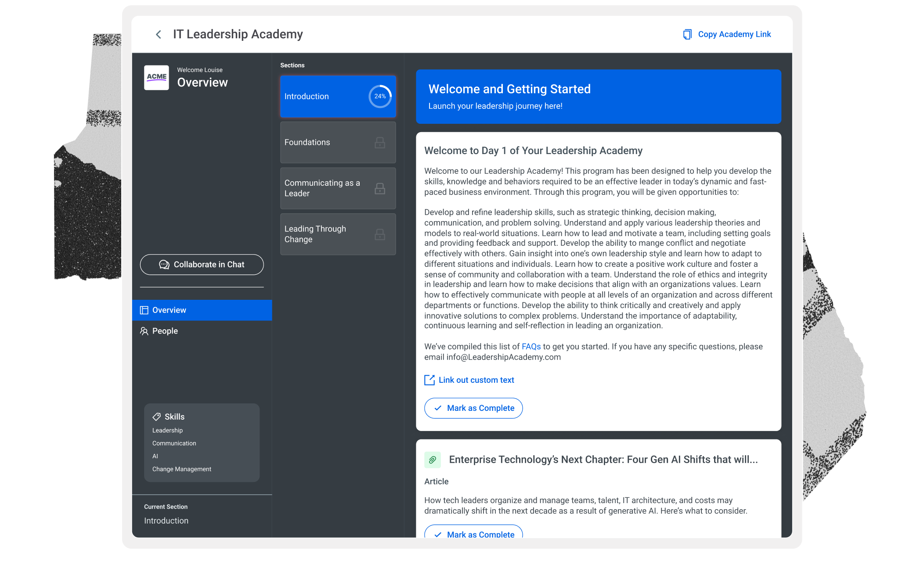Screen dimensions: 924x568
Task: Click the ACME logo
Action: coord(156,78)
